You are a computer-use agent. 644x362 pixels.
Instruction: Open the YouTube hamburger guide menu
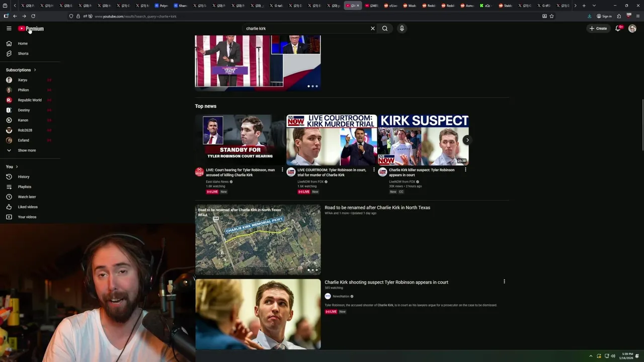point(9,29)
